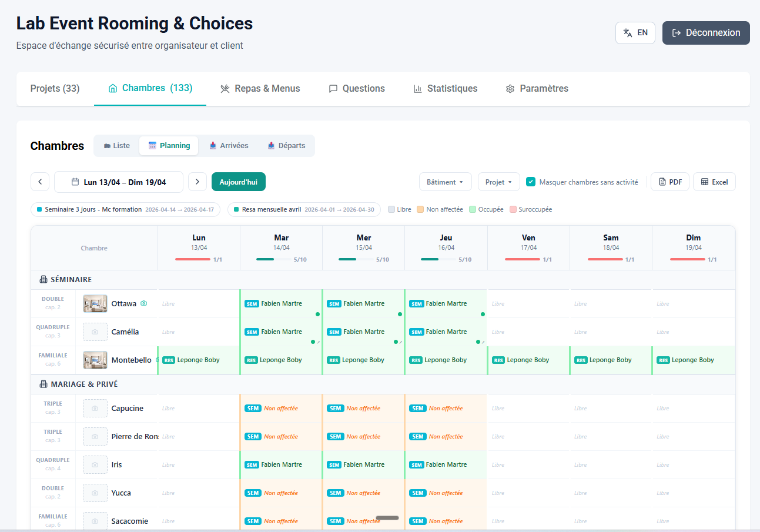Screen dimensions: 760x532
Task: Click the Aujourd'hui button
Action: pyautogui.click(x=238, y=182)
